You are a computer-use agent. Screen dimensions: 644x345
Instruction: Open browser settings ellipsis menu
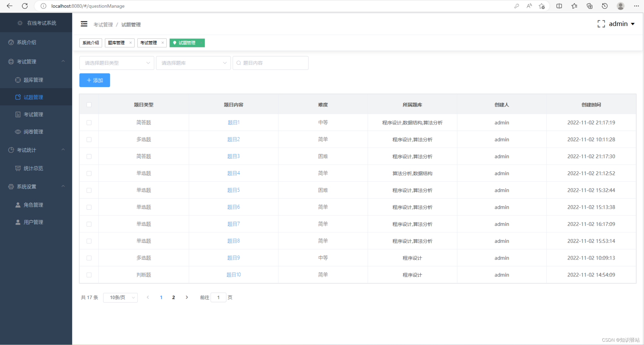(636, 6)
